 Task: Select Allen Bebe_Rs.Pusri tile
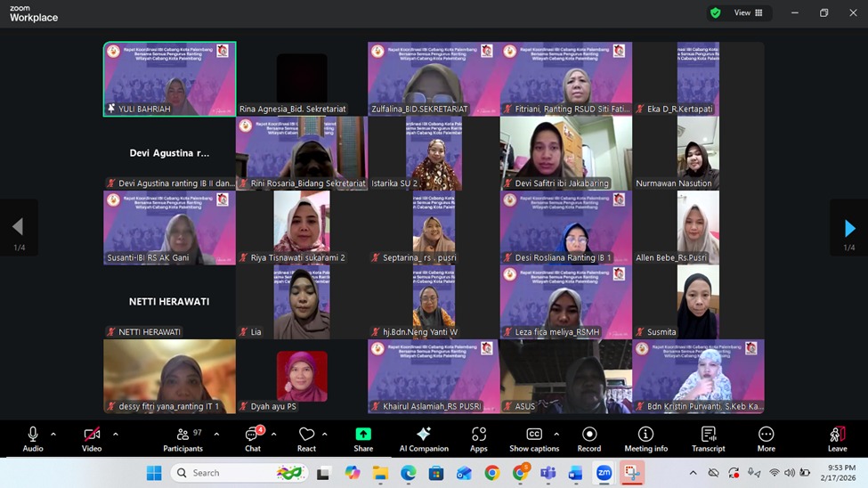coord(698,228)
